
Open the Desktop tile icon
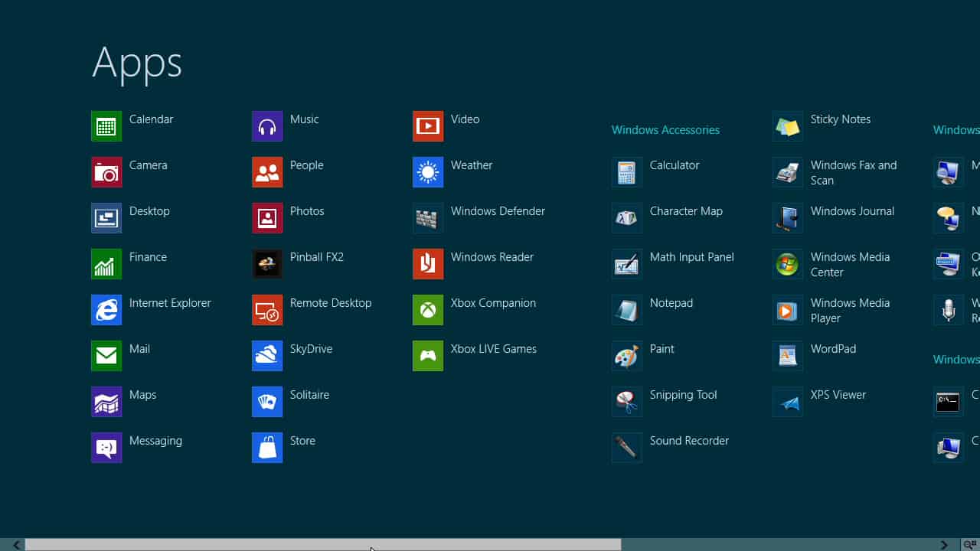[106, 218]
